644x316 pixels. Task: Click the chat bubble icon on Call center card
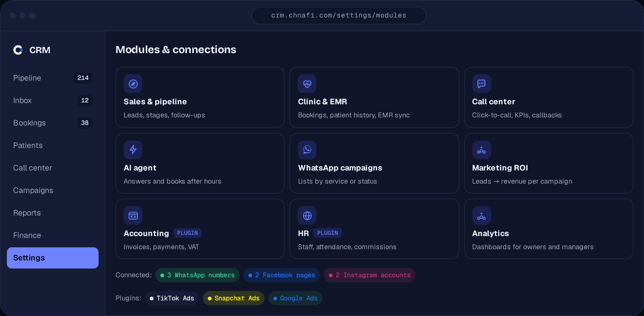click(481, 84)
